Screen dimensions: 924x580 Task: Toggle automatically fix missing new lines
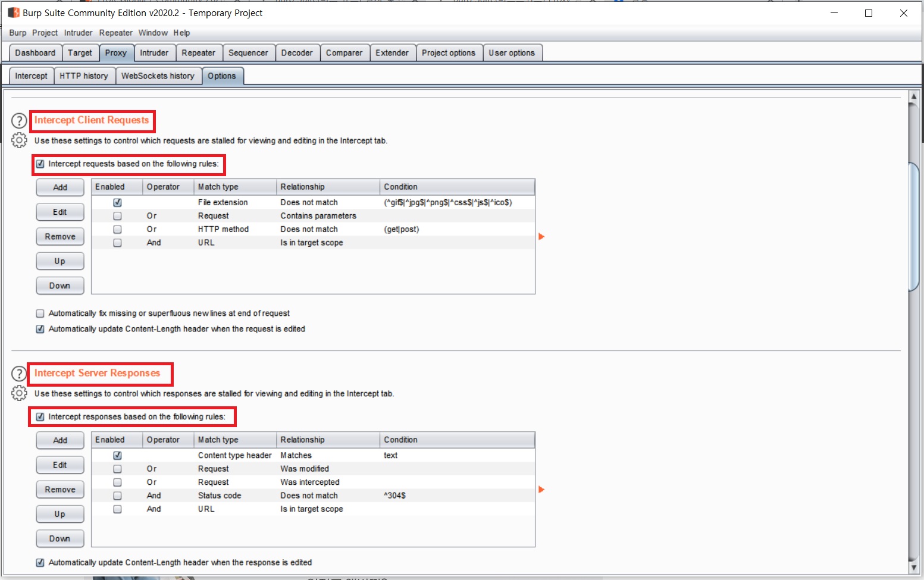[x=40, y=313]
